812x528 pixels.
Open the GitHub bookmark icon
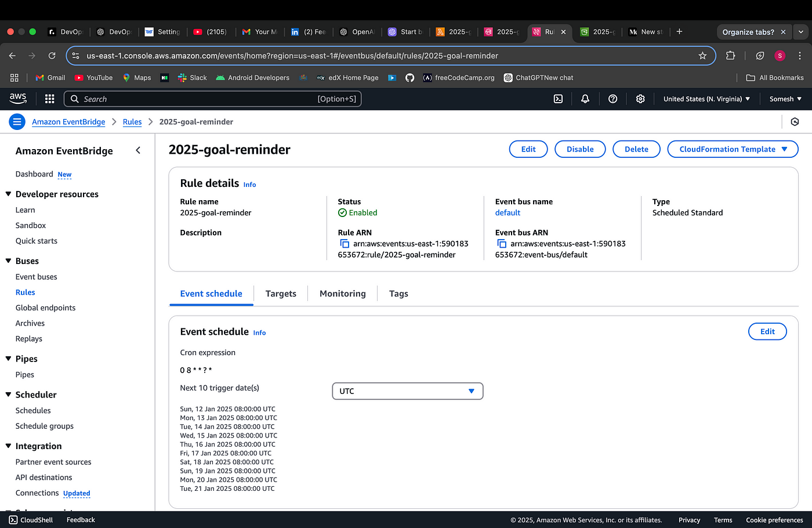[x=409, y=78]
